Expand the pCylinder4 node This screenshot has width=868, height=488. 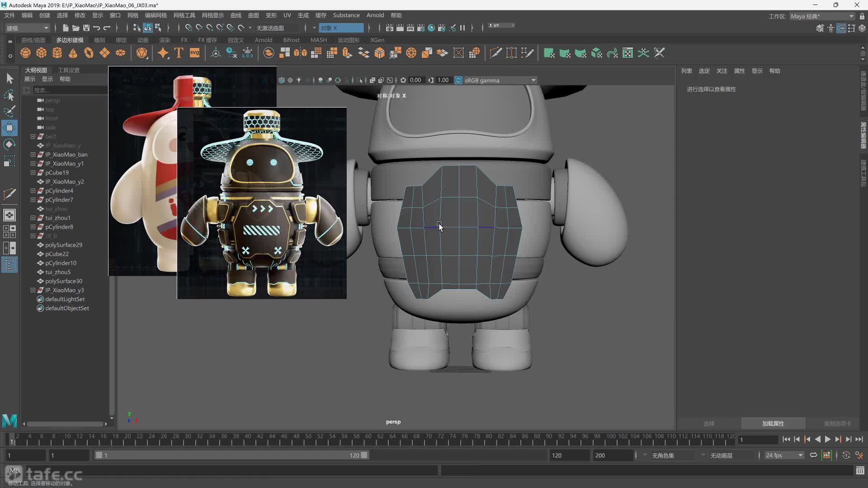click(33, 191)
